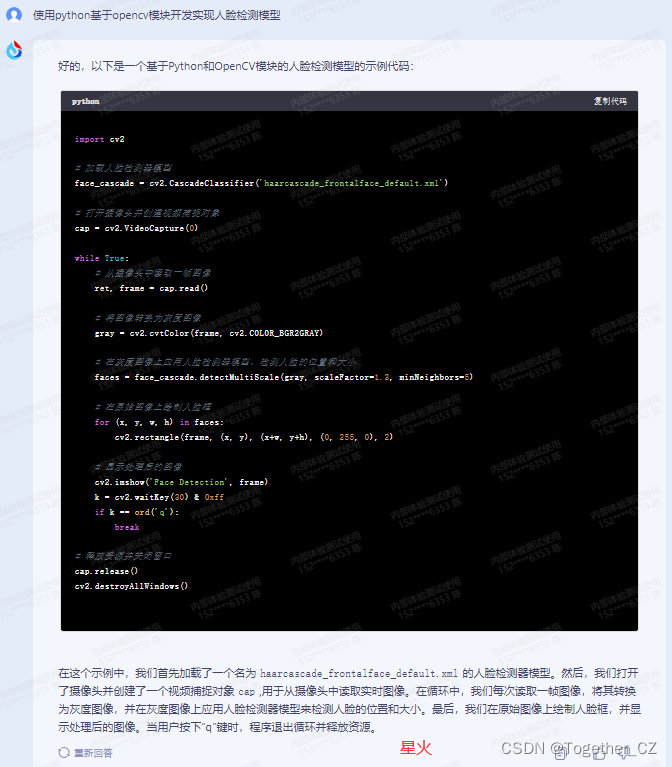Click the comment '# 打开摄像头并创建视频捕捉对象'
Image resolution: width=672 pixels, height=767 pixels.
[147, 213]
